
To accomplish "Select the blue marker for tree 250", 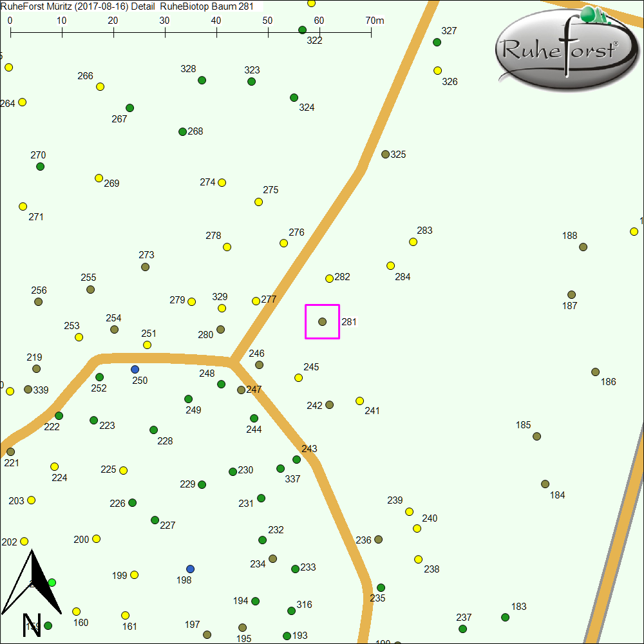I will tap(135, 369).
